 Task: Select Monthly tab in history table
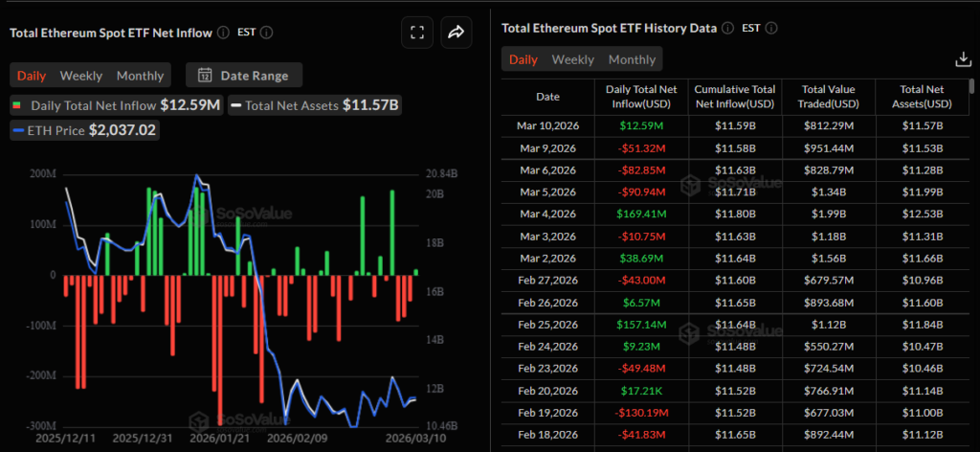pyautogui.click(x=632, y=59)
